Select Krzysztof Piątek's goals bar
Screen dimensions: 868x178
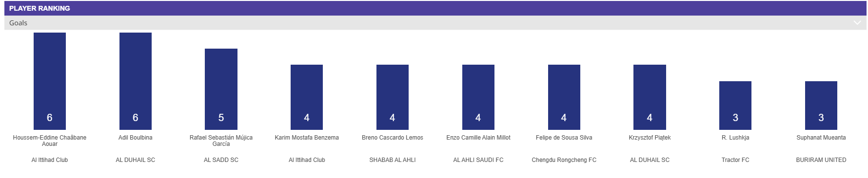[x=650, y=97]
